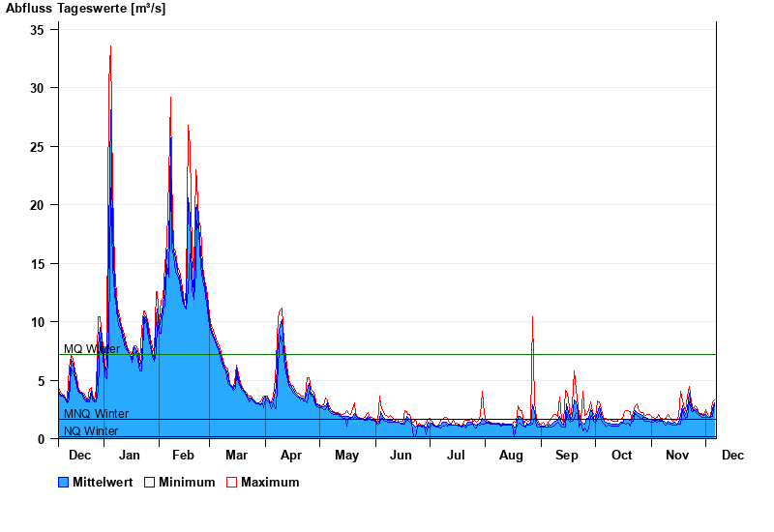
Task: Select the Maximum legend label
Action: pos(270,482)
